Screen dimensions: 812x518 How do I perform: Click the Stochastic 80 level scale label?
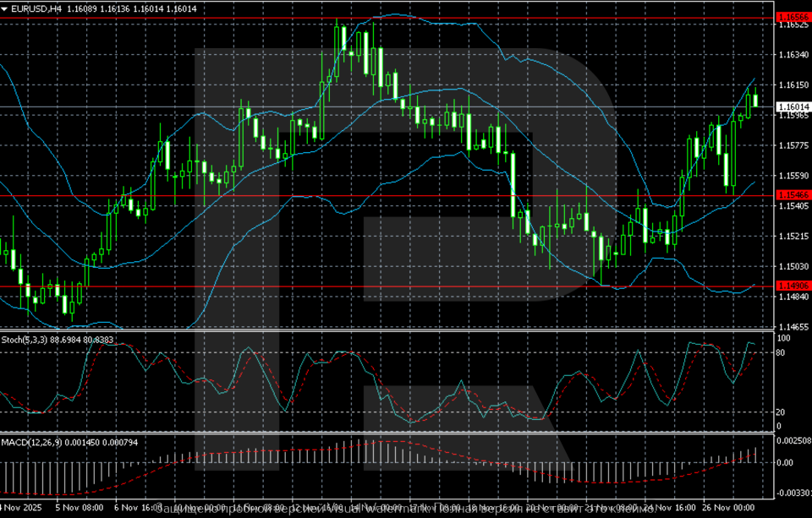coord(782,352)
